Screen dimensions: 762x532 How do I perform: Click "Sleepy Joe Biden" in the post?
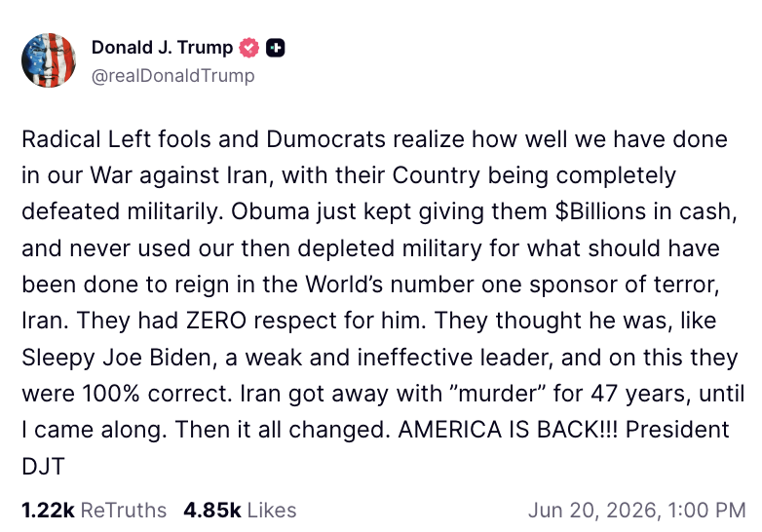[x=117, y=358]
